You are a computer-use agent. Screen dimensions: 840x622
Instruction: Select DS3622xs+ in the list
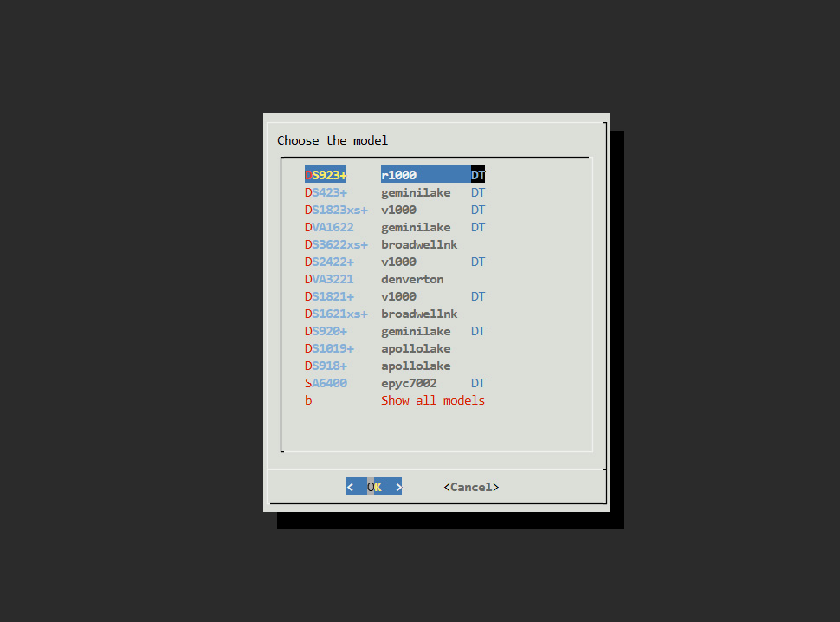pyautogui.click(x=336, y=244)
